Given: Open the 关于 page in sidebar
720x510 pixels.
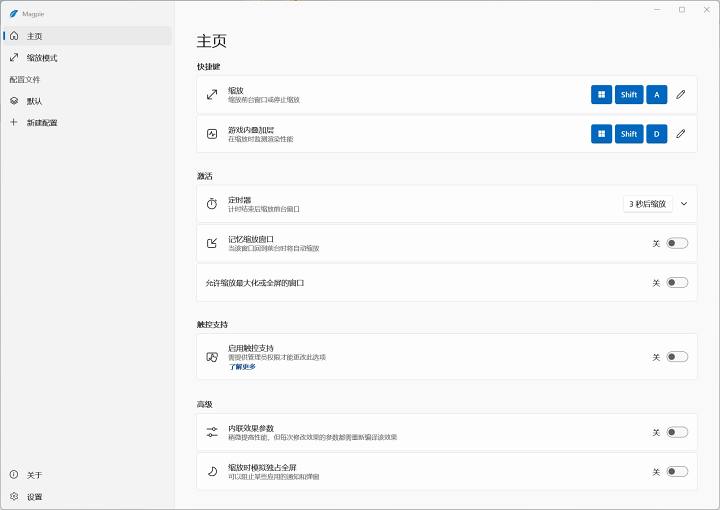Looking at the screenshot, I should (35, 475).
